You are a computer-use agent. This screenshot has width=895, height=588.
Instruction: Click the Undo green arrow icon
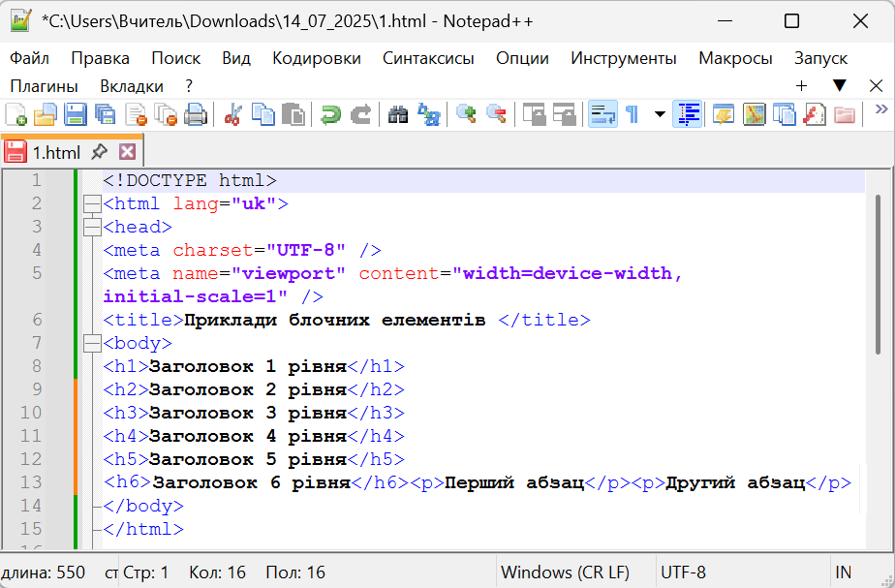coord(331,115)
